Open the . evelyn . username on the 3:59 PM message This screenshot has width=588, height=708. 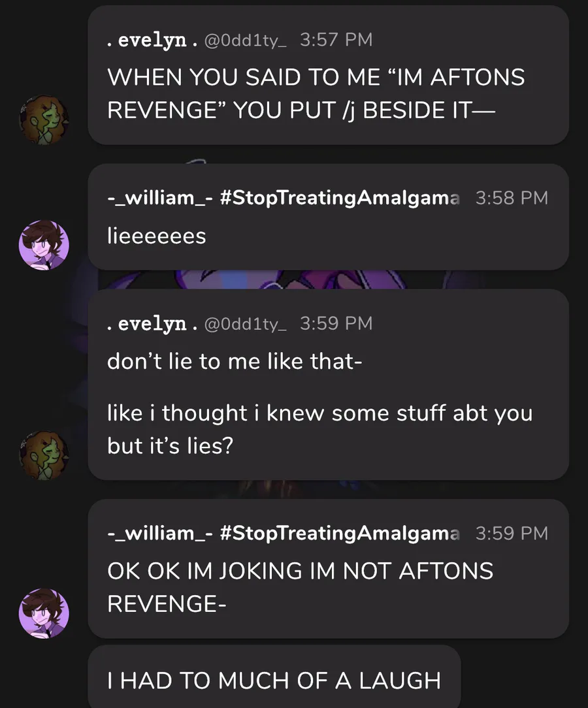click(x=153, y=324)
